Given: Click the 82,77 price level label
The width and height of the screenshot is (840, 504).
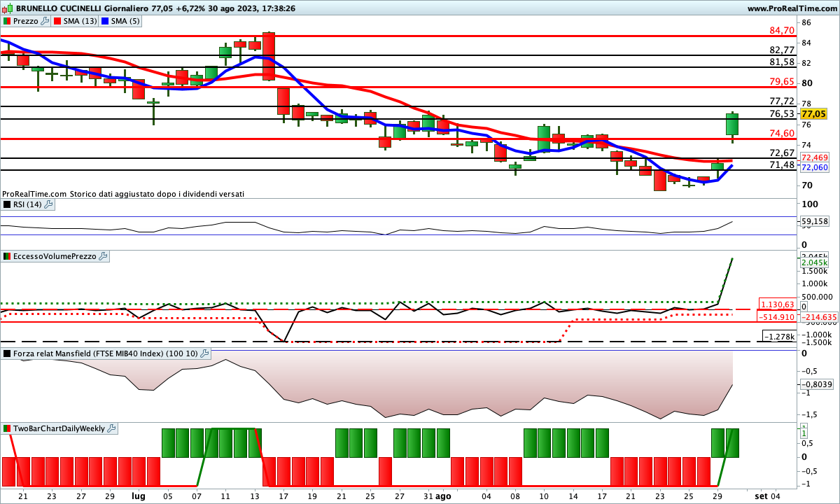Looking at the screenshot, I should 782,50.
